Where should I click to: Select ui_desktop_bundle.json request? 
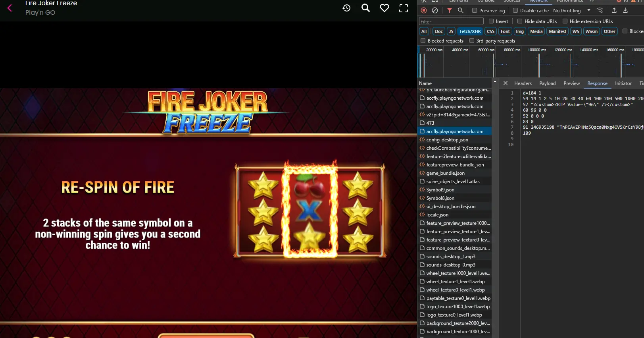click(455, 207)
